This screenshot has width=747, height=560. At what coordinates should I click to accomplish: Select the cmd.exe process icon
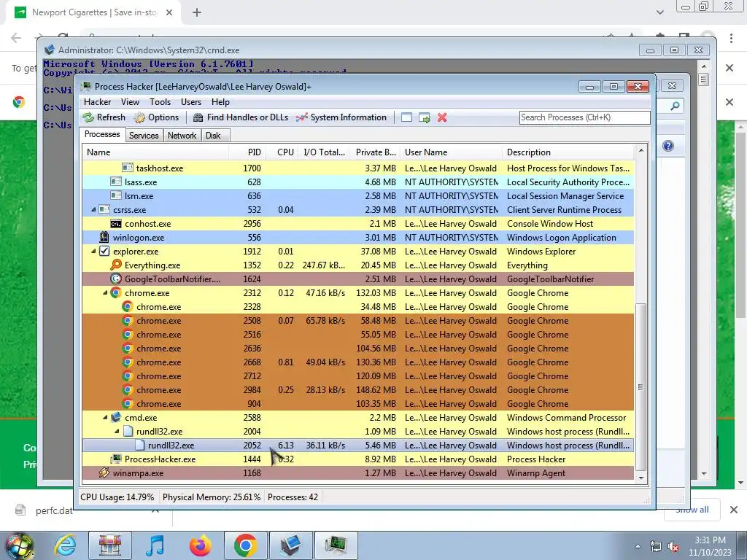(x=116, y=418)
